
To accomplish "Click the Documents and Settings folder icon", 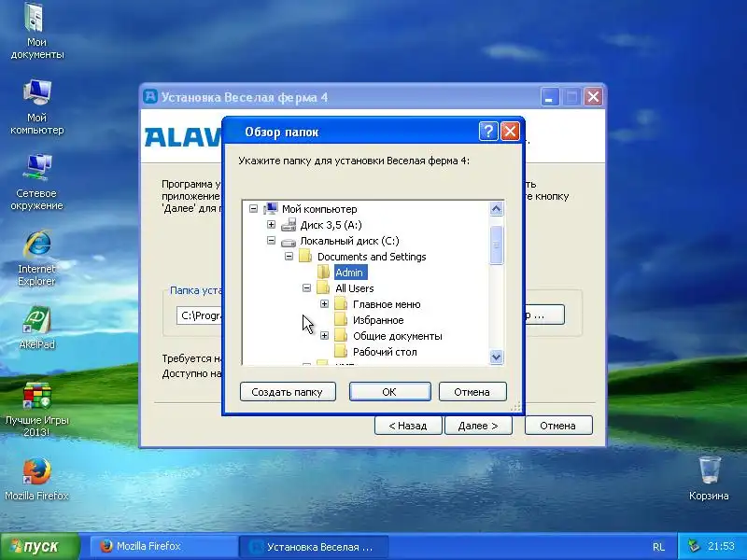I will coord(305,257).
